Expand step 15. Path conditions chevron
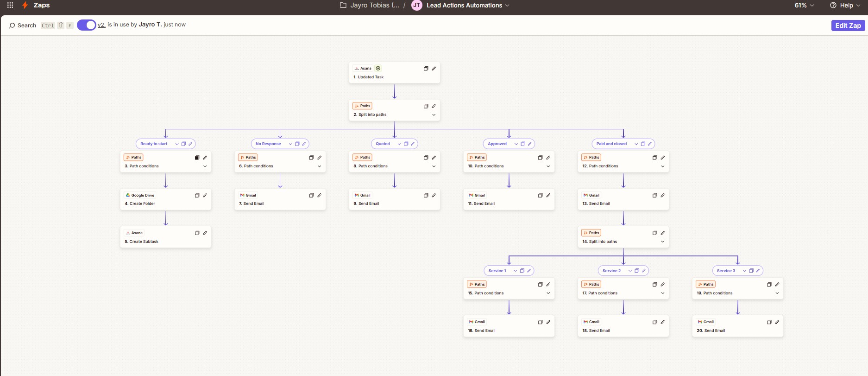 548,293
